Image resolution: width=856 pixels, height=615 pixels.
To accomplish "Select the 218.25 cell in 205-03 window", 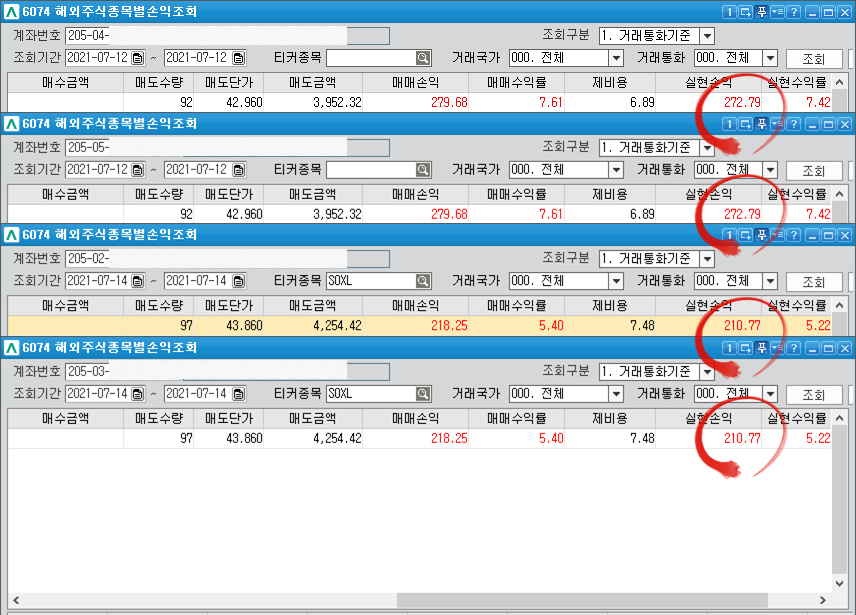I will click(415, 438).
